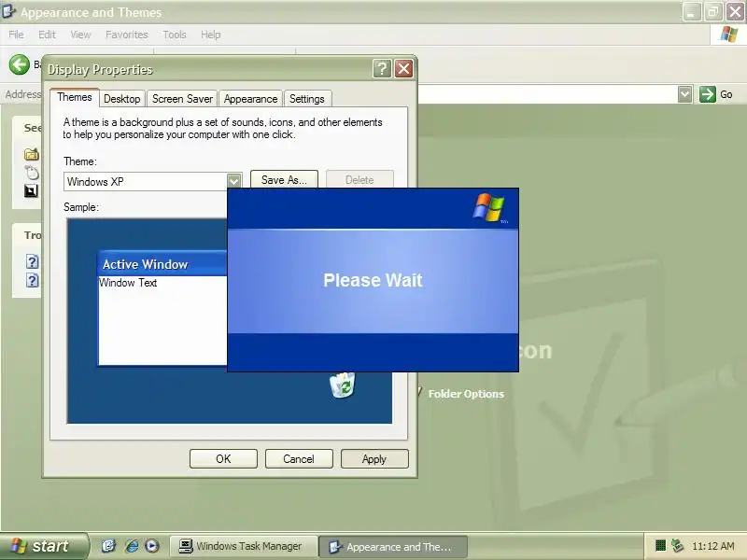Viewport: 747px width, 560px height.
Task: Click the Display Properties help question-mark button
Action: click(382, 69)
